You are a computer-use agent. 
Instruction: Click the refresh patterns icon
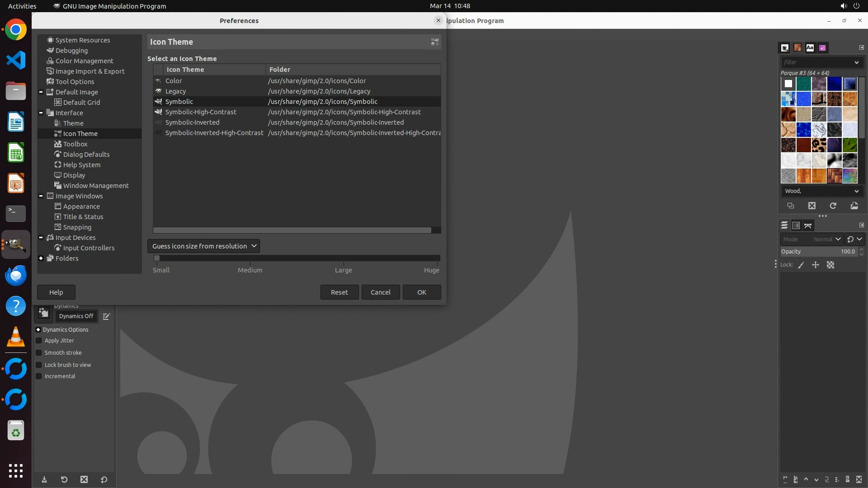tap(833, 206)
